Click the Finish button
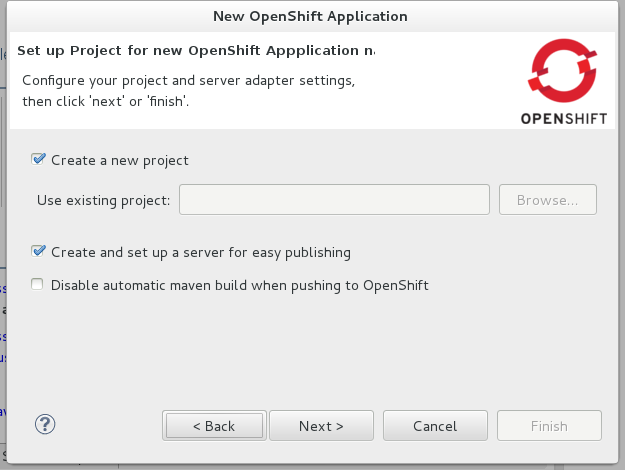The image size is (625, 470). tap(549, 426)
